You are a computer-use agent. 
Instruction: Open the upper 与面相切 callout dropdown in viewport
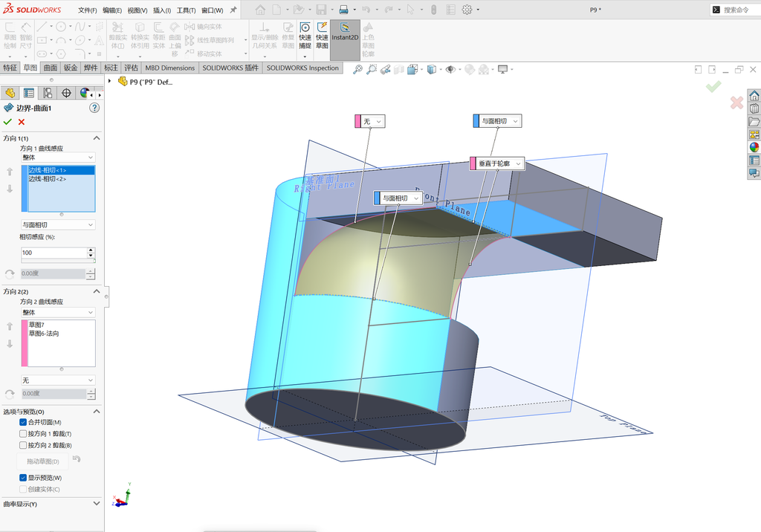point(515,121)
